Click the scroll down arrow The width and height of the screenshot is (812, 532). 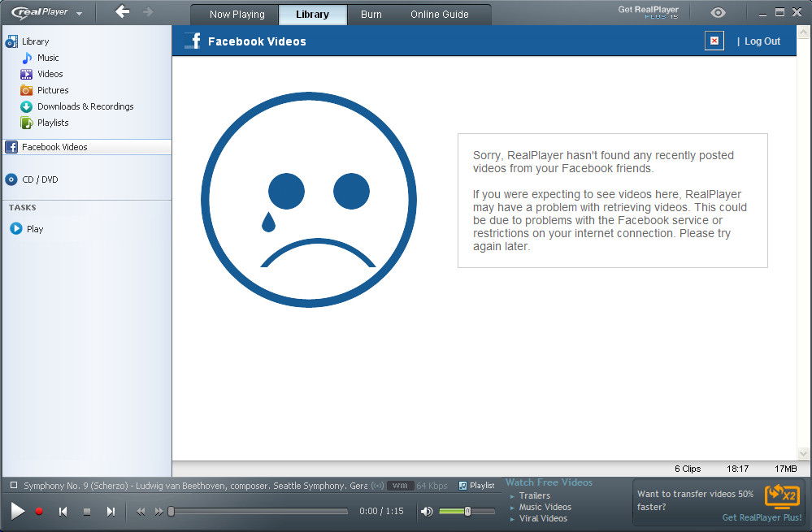coord(803,453)
